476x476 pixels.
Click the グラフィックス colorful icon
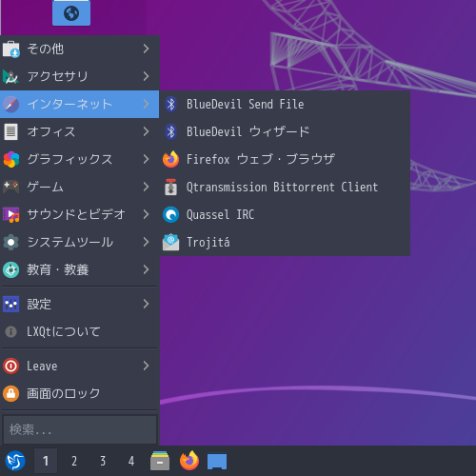(x=11, y=159)
